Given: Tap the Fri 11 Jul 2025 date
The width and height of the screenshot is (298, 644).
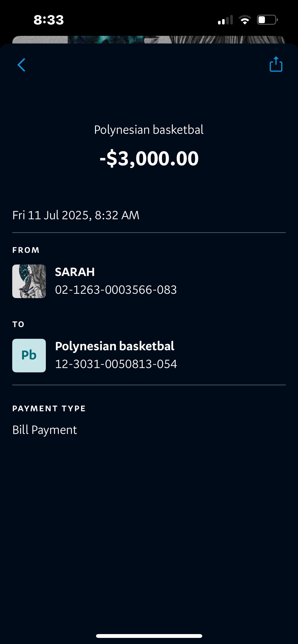Looking at the screenshot, I should coord(76,215).
